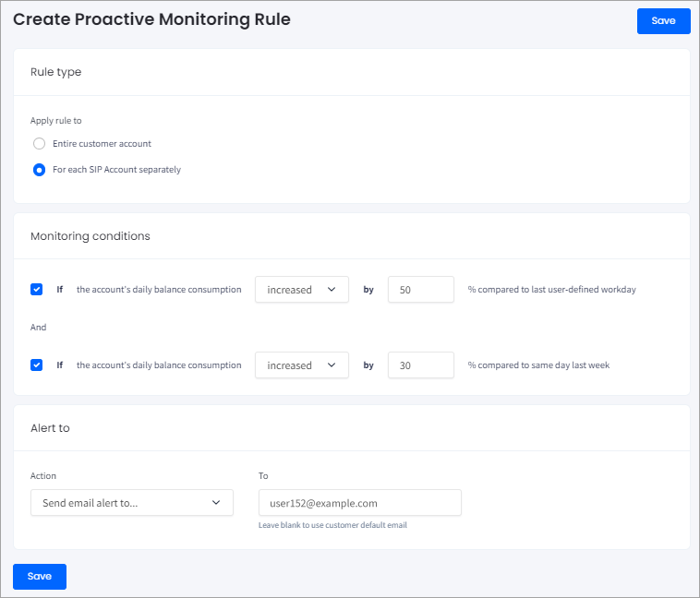Select Entire customer account radio option
The height and width of the screenshot is (598, 700).
pyautogui.click(x=40, y=144)
